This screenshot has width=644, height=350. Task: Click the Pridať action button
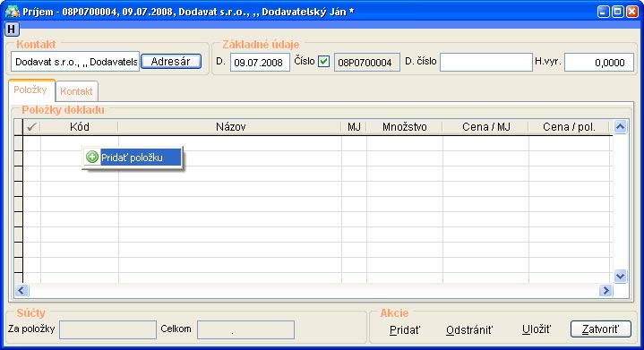(x=405, y=330)
